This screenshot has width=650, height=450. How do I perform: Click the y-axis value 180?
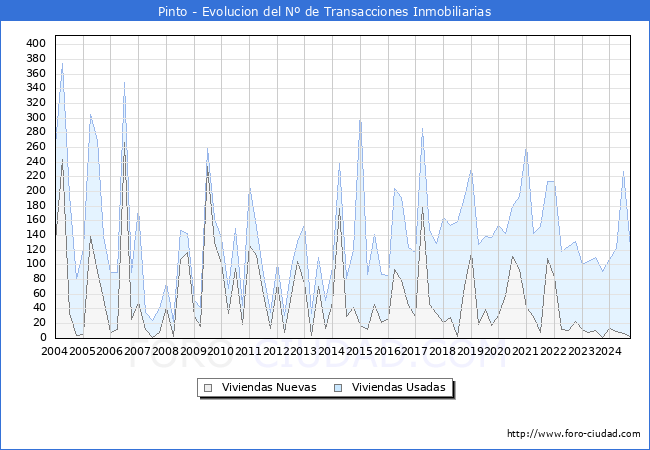coord(36,205)
